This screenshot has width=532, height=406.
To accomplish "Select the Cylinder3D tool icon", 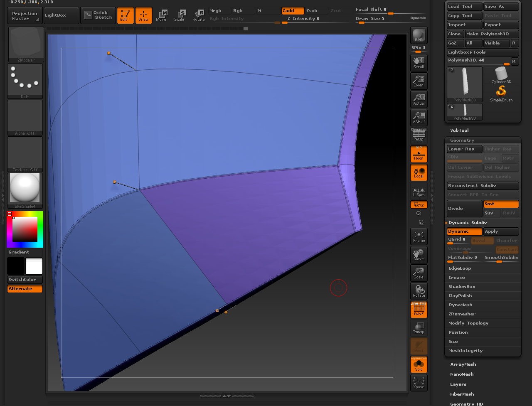I will click(x=501, y=76).
